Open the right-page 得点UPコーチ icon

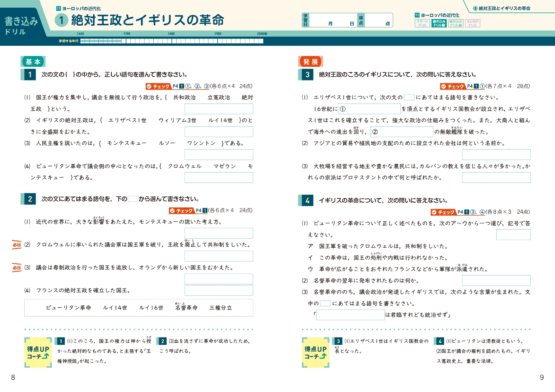click(316, 352)
